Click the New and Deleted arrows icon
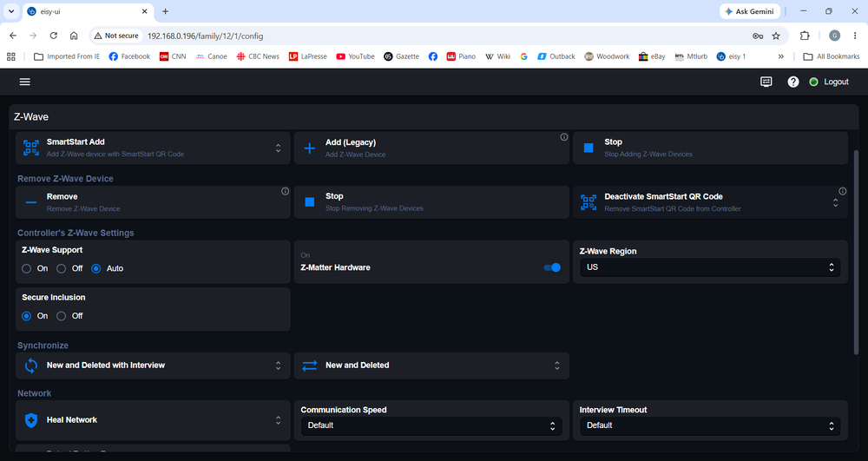 point(310,366)
